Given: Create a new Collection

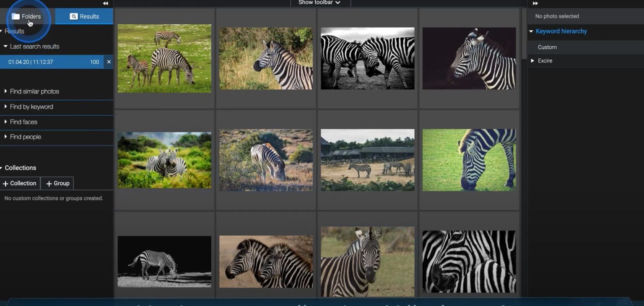Looking at the screenshot, I should pyautogui.click(x=20, y=183).
